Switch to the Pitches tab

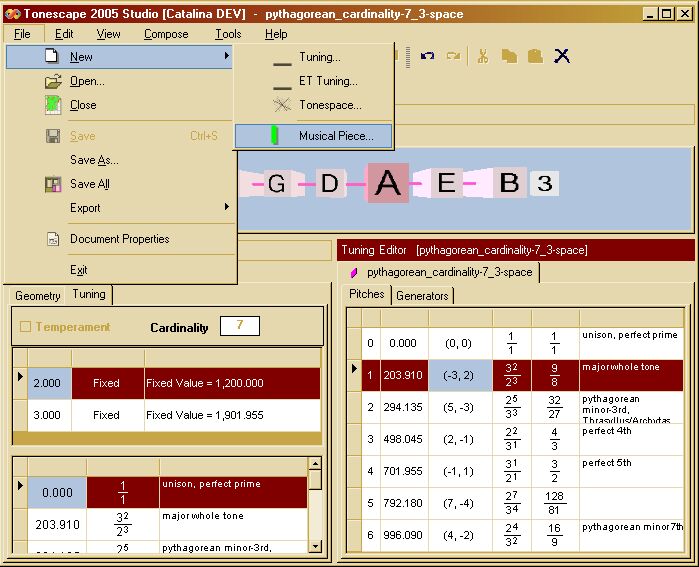366,294
